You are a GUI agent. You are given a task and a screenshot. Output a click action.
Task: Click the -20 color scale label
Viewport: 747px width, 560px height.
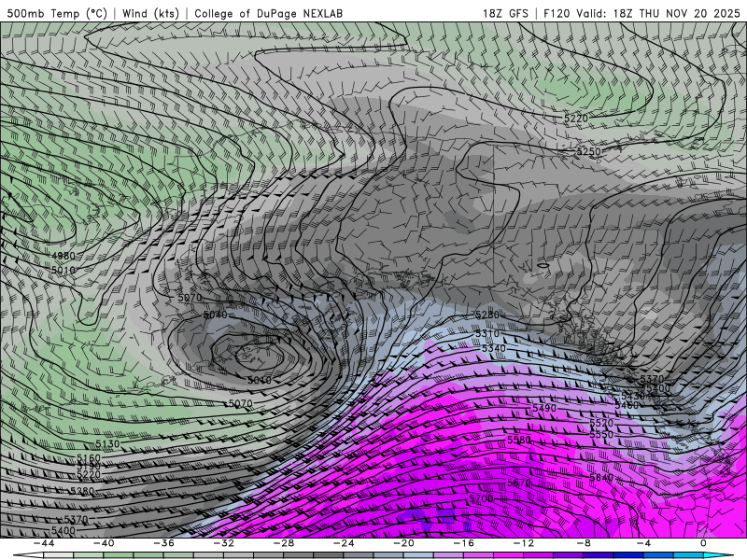(x=403, y=543)
